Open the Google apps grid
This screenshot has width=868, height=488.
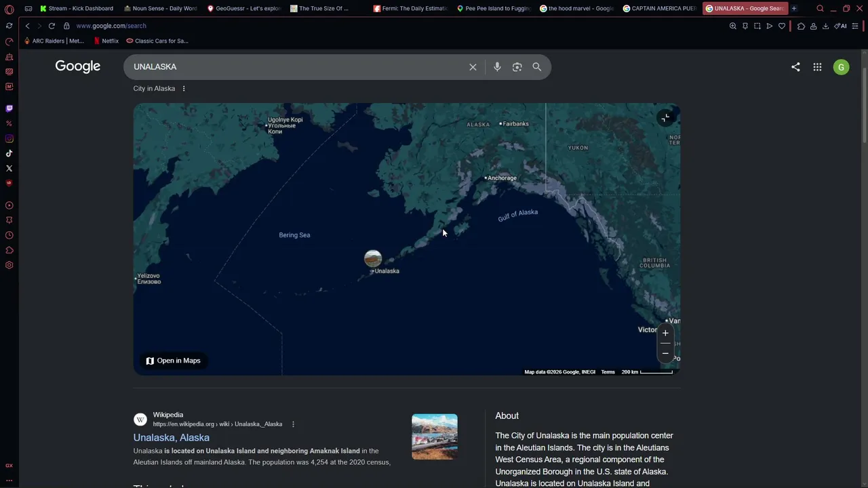(x=817, y=67)
